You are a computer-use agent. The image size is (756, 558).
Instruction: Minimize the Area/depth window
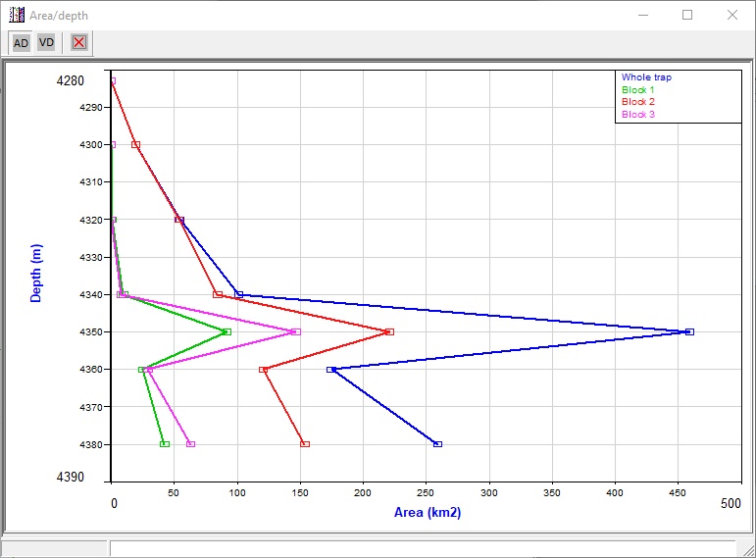643,15
